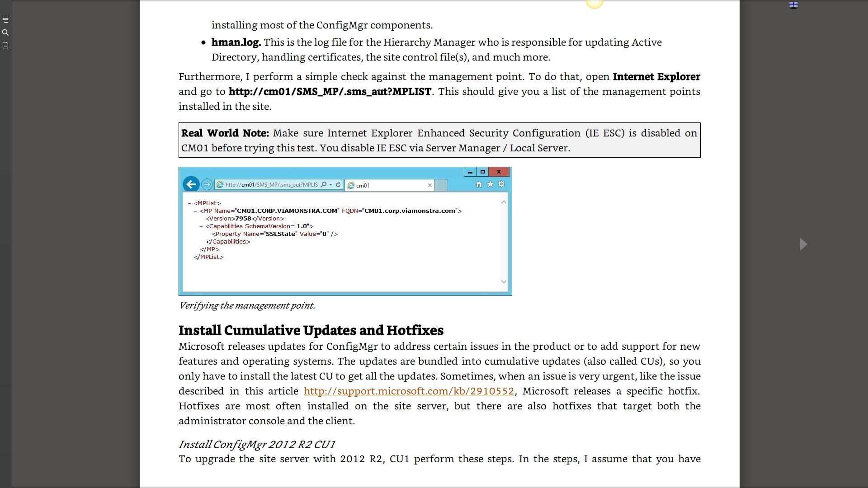The image size is (868, 488).
Task: Collapse the Capabilities SchemaVersion XML node
Action: click(x=201, y=226)
